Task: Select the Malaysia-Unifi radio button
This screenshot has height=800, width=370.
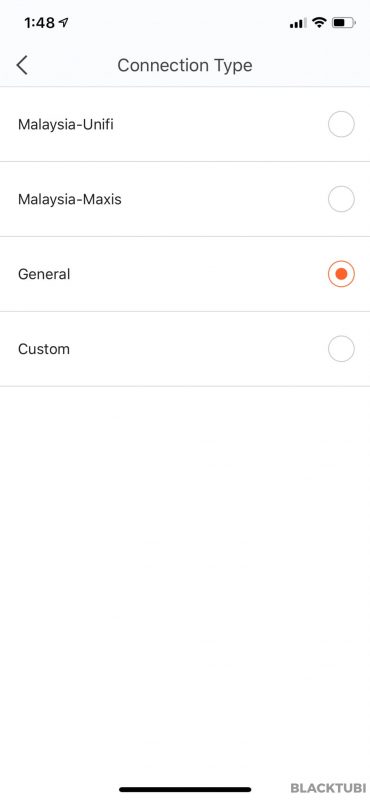Action: point(341,124)
